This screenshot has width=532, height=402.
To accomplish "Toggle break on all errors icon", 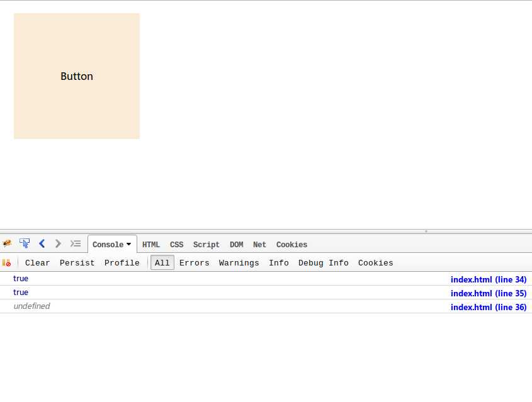I will 6,263.
